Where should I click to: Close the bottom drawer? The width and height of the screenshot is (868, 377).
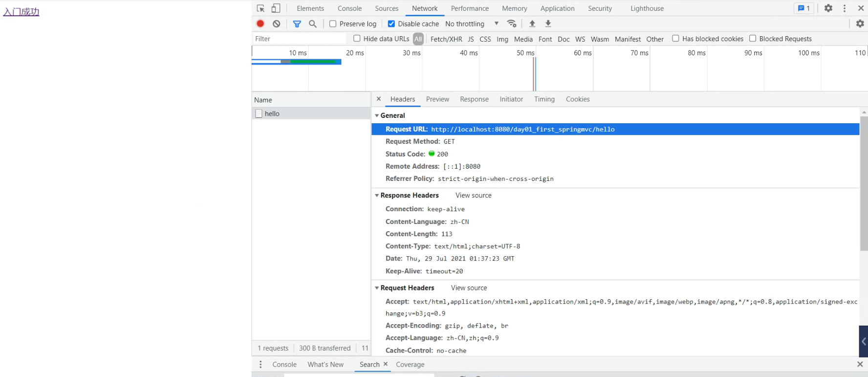click(860, 364)
